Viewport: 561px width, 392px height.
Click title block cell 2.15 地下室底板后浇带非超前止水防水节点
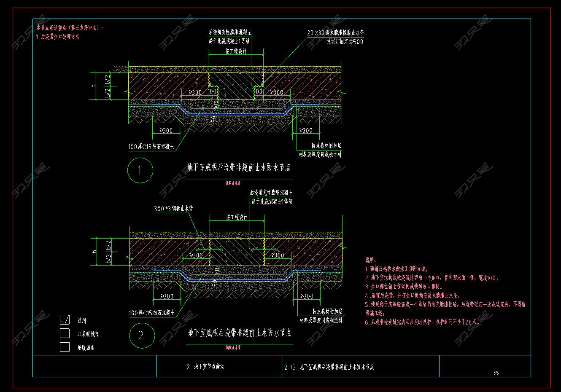[329, 367]
